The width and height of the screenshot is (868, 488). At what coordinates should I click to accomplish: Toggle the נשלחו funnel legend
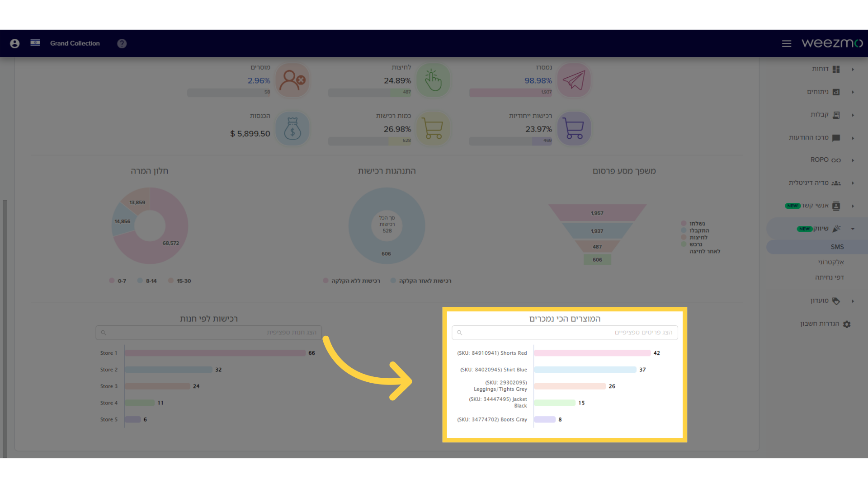[693, 224]
